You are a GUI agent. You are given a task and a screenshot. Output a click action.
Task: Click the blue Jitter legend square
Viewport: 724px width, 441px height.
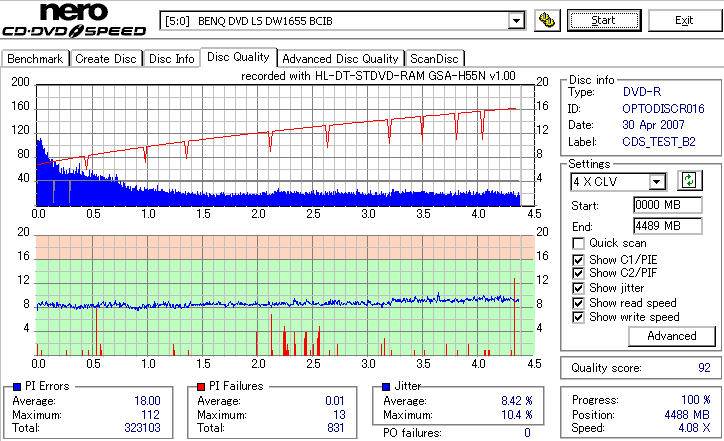pos(386,387)
